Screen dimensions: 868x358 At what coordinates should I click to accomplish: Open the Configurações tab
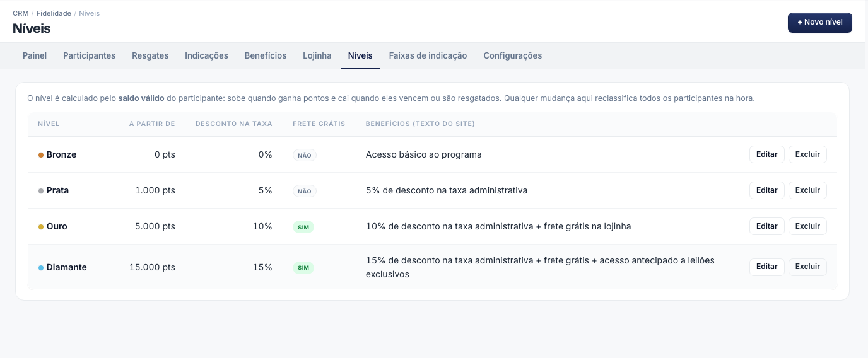pos(512,55)
